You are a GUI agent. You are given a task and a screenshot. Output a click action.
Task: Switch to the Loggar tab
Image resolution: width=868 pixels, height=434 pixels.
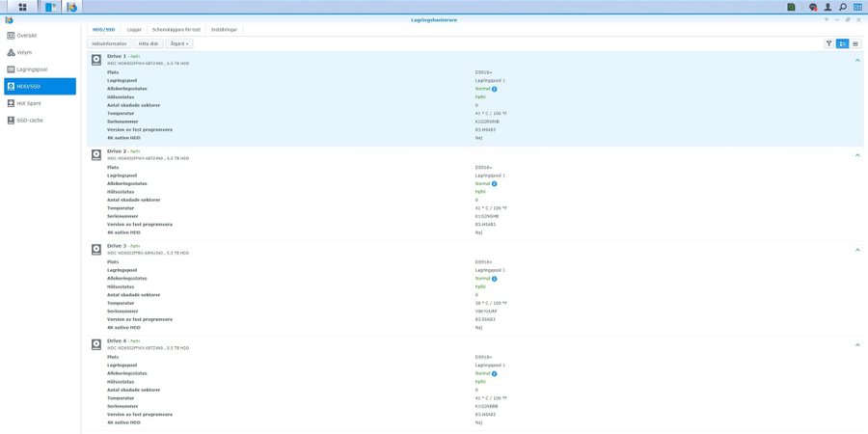[x=134, y=30]
